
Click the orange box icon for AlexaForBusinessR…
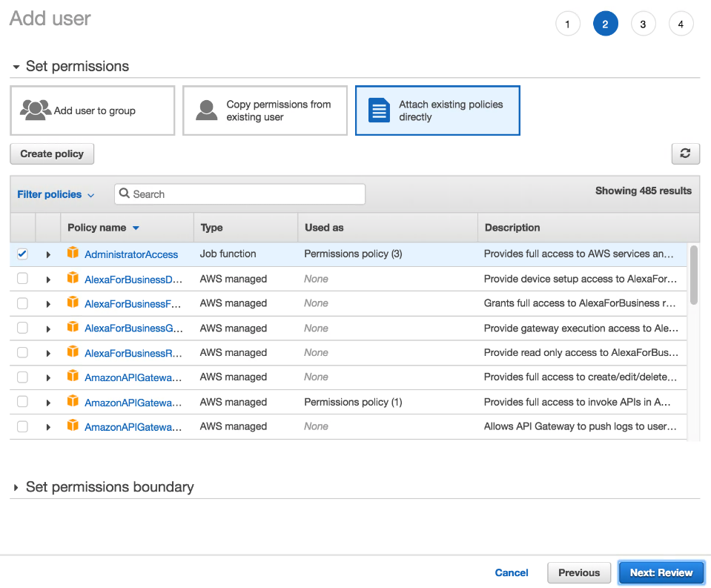click(x=73, y=351)
